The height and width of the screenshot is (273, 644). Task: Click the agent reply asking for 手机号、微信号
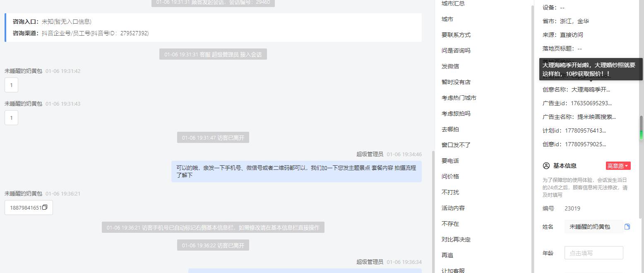296,172
